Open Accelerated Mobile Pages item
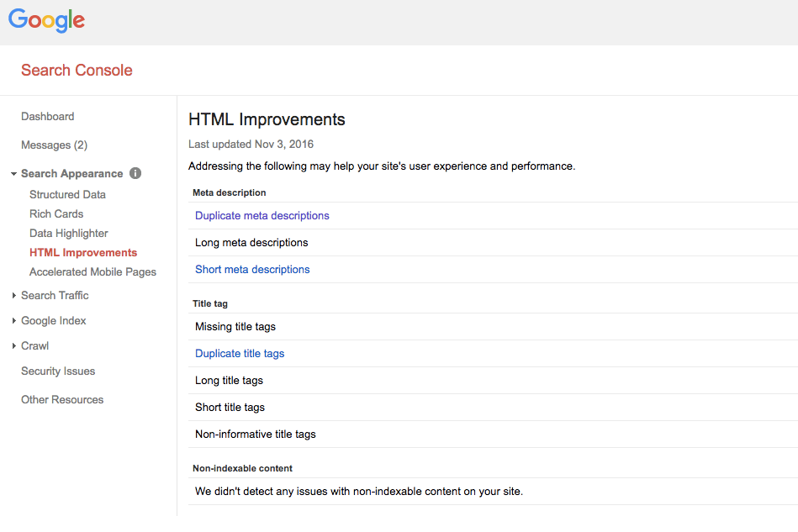Viewport: 798px width, 532px height. click(92, 271)
